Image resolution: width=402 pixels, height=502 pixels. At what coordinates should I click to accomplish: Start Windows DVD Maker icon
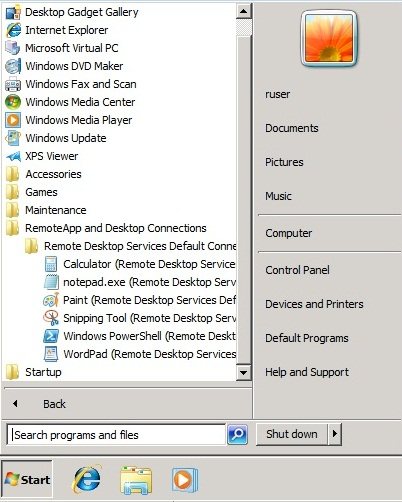[13, 66]
